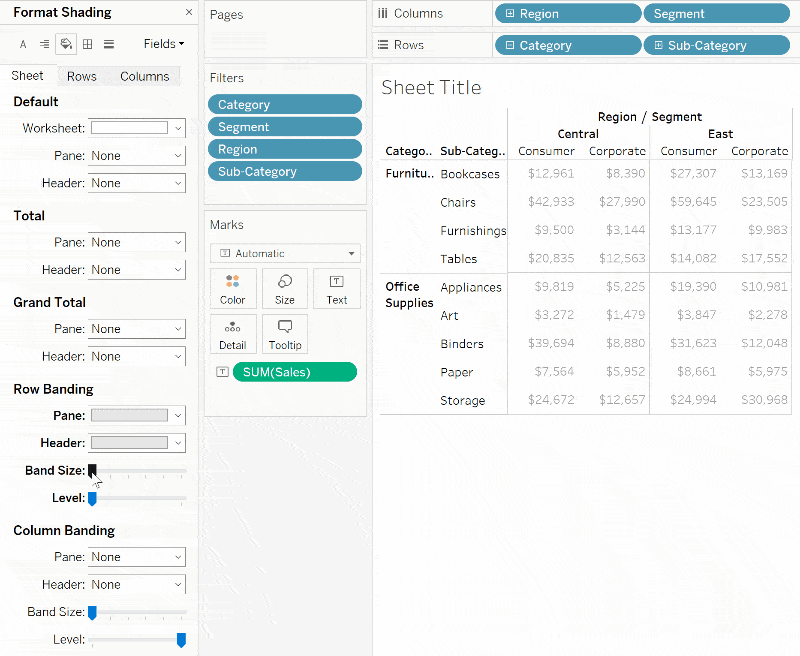The height and width of the screenshot is (656, 800).
Task: Open the Automatic mark type dropdown
Action: click(x=284, y=253)
